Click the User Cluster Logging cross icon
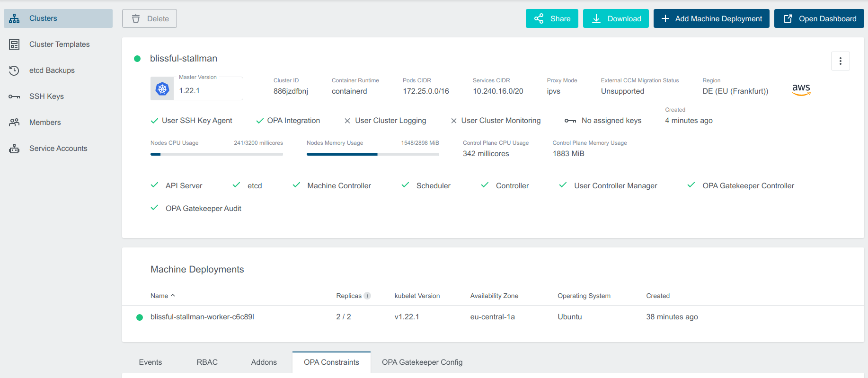The width and height of the screenshot is (868, 378). point(347,121)
